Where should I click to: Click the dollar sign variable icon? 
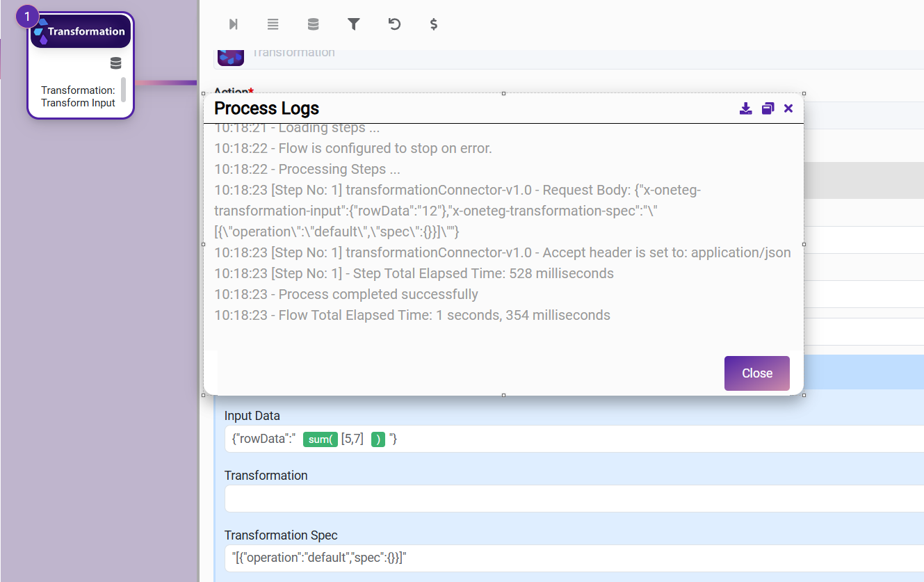[434, 24]
